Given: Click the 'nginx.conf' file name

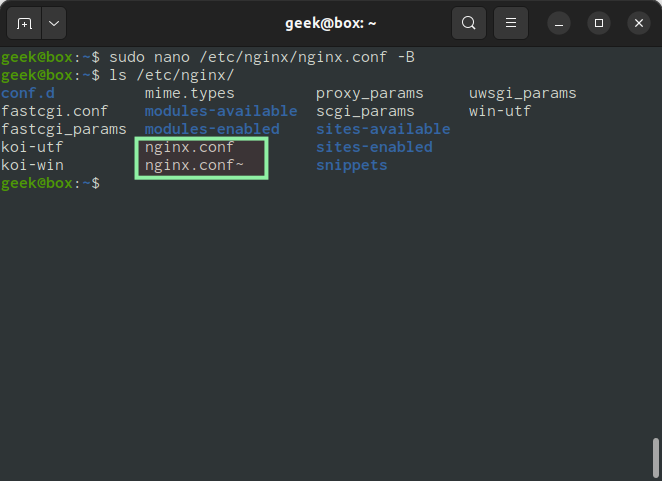Looking at the screenshot, I should 189,147.
